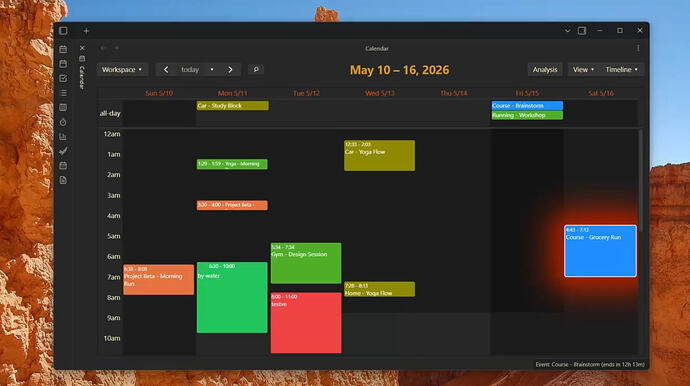
Task: Open the Gym - Design Session event
Action: coord(306,263)
